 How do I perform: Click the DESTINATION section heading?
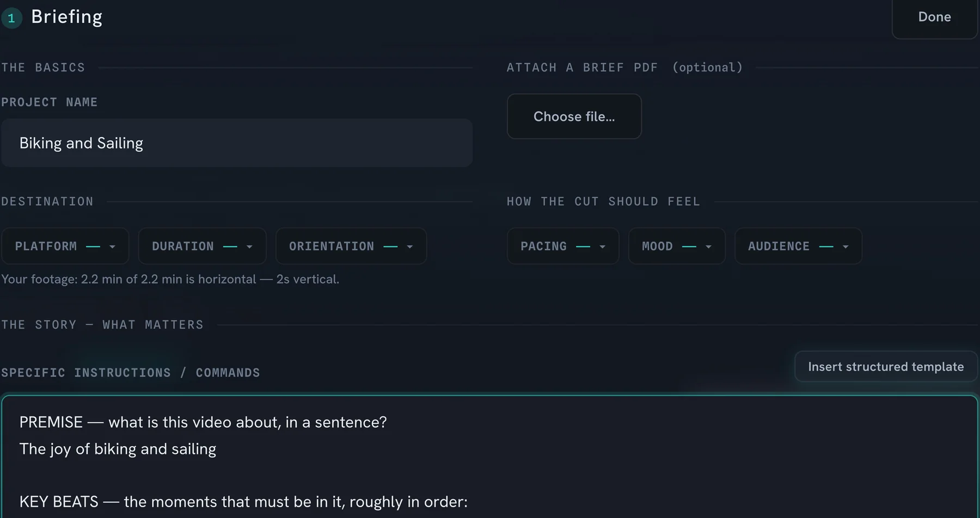click(x=47, y=201)
